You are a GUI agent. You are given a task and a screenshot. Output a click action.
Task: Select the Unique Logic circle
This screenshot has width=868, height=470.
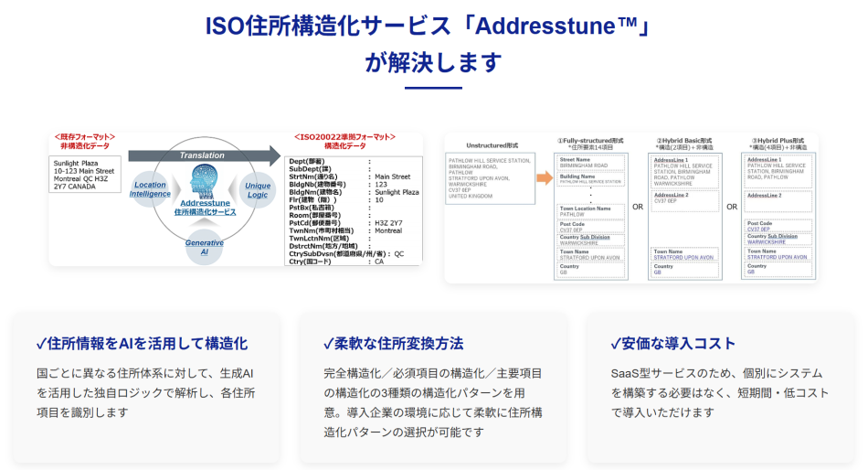pos(258,190)
